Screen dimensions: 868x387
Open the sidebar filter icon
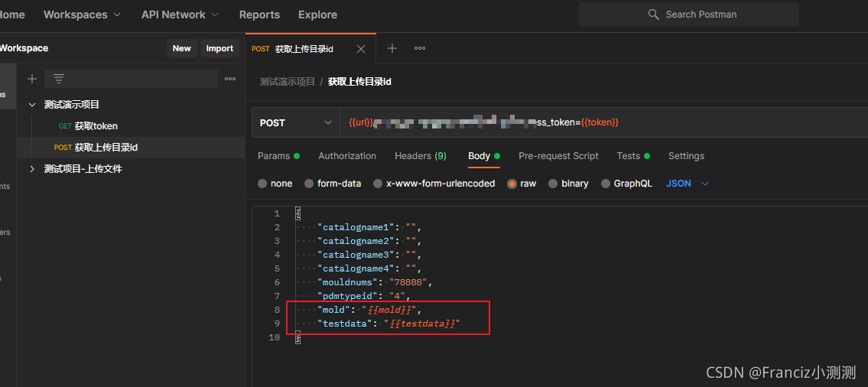58,79
